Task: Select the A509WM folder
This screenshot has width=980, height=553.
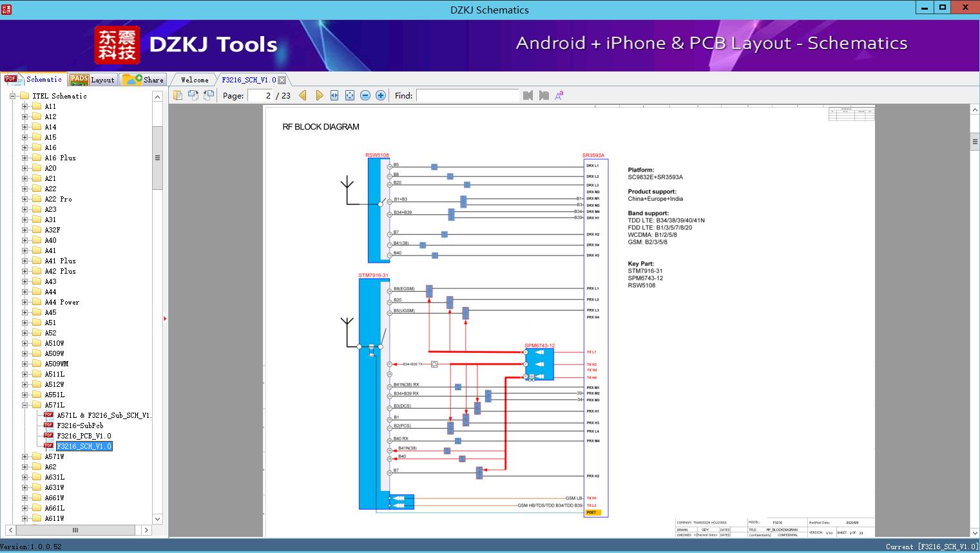Action: tap(56, 364)
